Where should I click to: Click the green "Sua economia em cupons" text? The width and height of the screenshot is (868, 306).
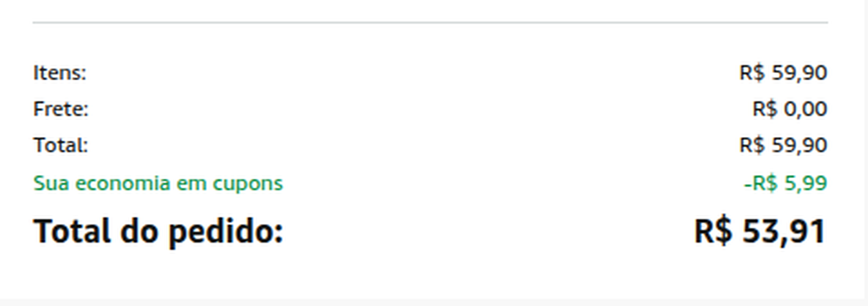coord(158,183)
